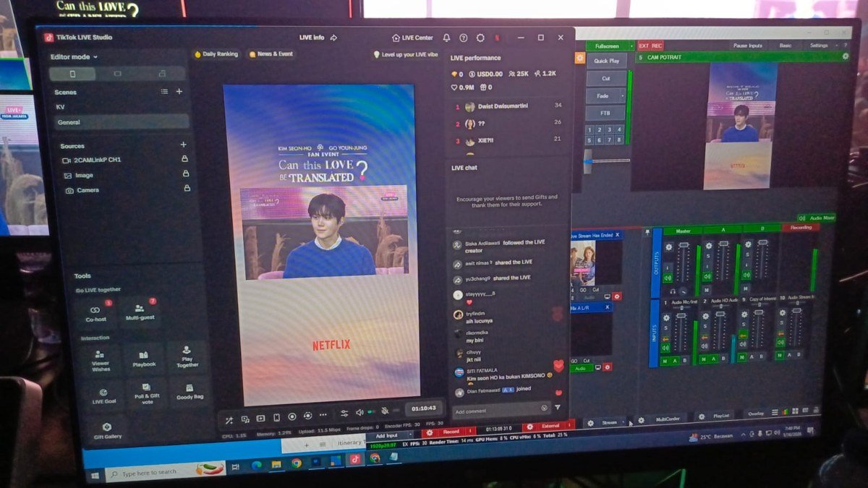Unmute the microphone in the preview toolbar
The image size is (868, 488).
pos(384,411)
